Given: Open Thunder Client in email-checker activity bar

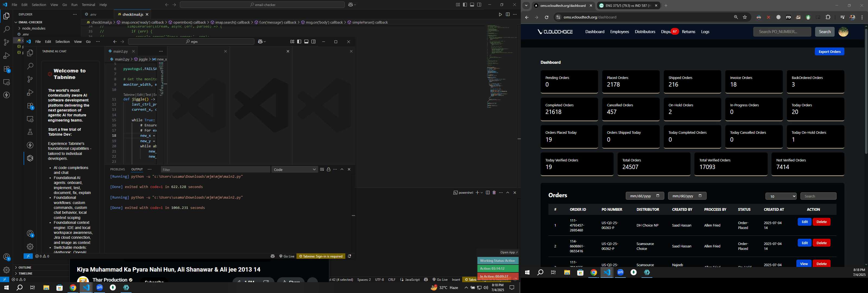Looking at the screenshot, I should tap(7, 95).
